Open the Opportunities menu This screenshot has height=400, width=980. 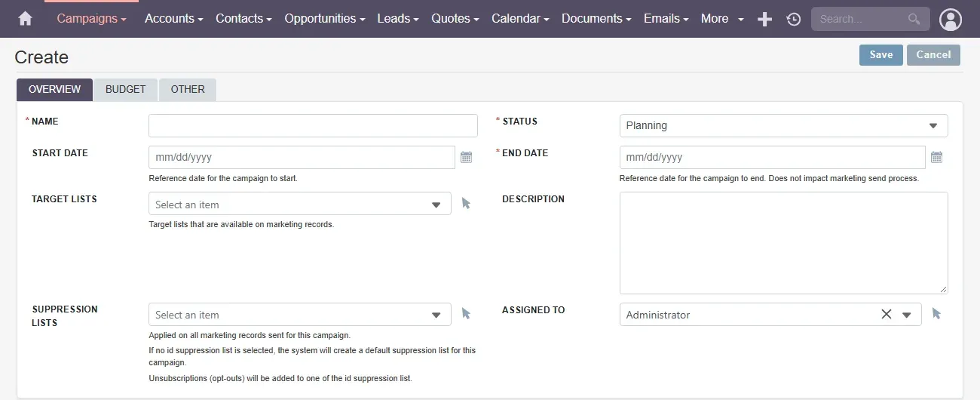pyautogui.click(x=325, y=19)
